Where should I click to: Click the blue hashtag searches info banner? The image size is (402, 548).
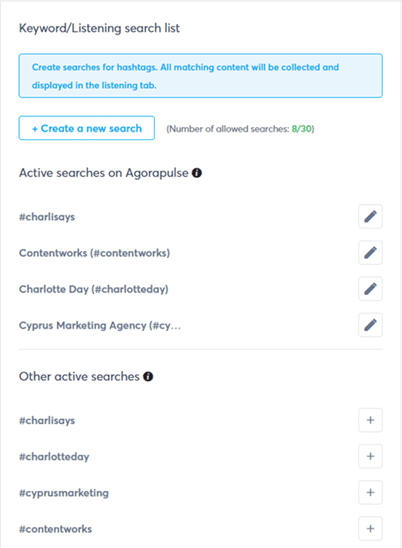click(x=201, y=76)
